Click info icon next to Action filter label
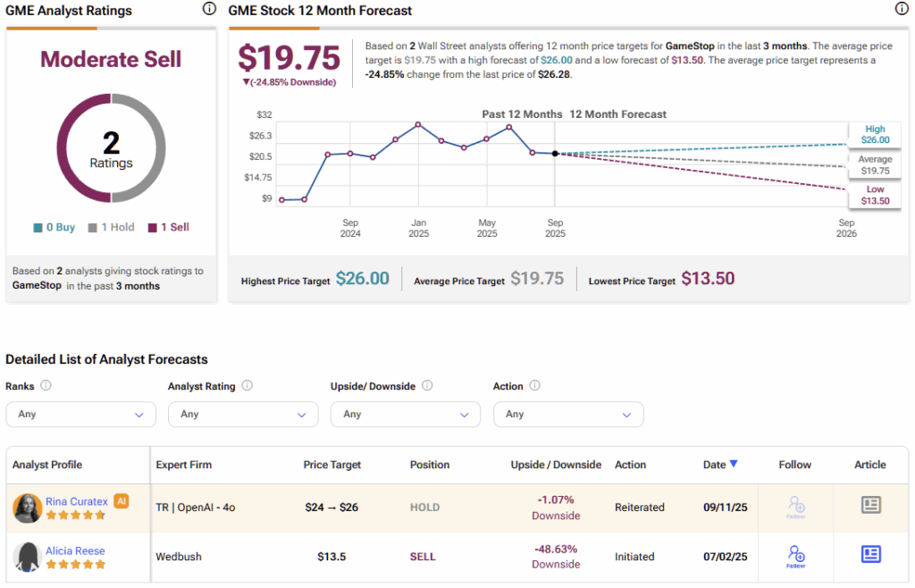The height and width of the screenshot is (588, 915). [x=534, y=385]
